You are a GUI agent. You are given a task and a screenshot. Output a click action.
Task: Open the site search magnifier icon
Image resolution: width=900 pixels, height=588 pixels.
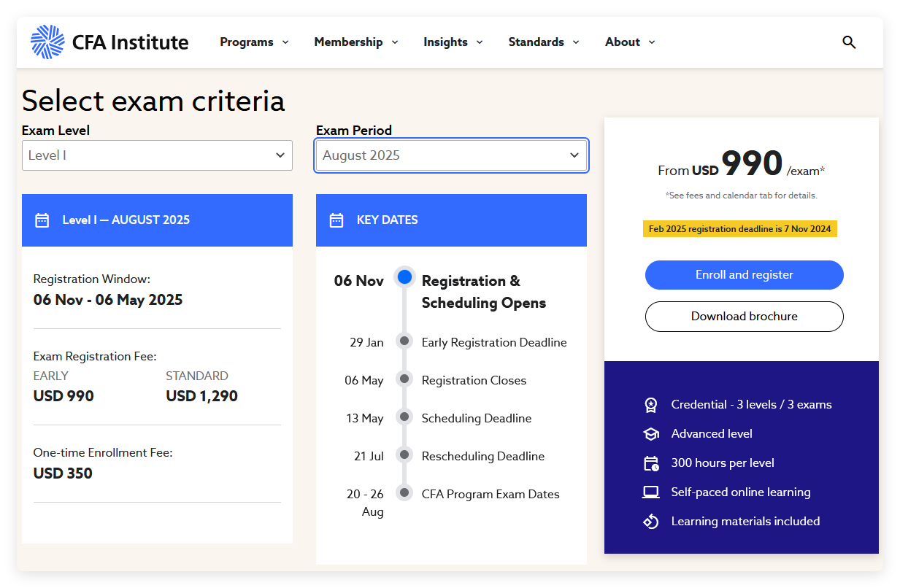tap(849, 42)
